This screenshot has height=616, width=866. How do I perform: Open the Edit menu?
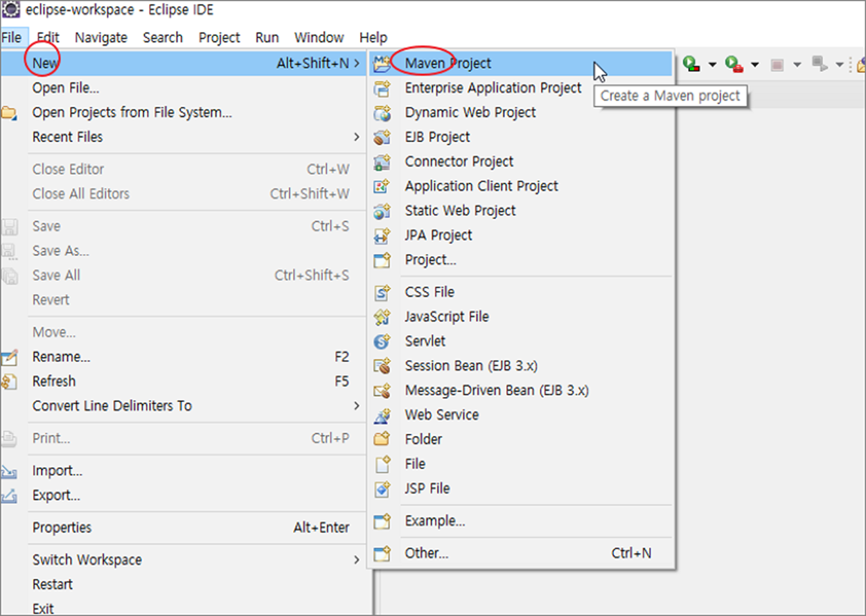tap(48, 37)
